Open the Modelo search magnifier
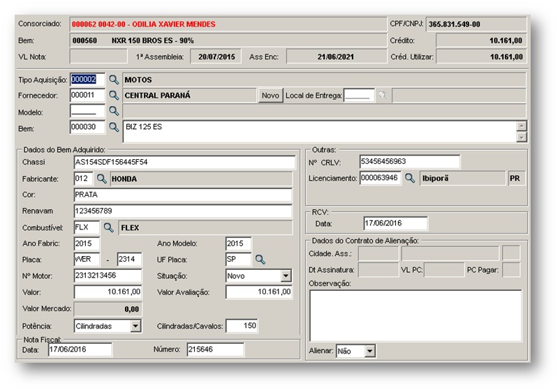560x392 pixels. click(x=114, y=111)
